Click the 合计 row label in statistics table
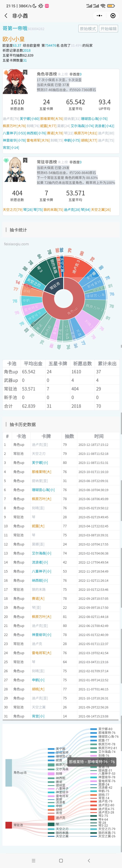Image resolution: width=122 pixels, height=868 pixels. [8, 406]
